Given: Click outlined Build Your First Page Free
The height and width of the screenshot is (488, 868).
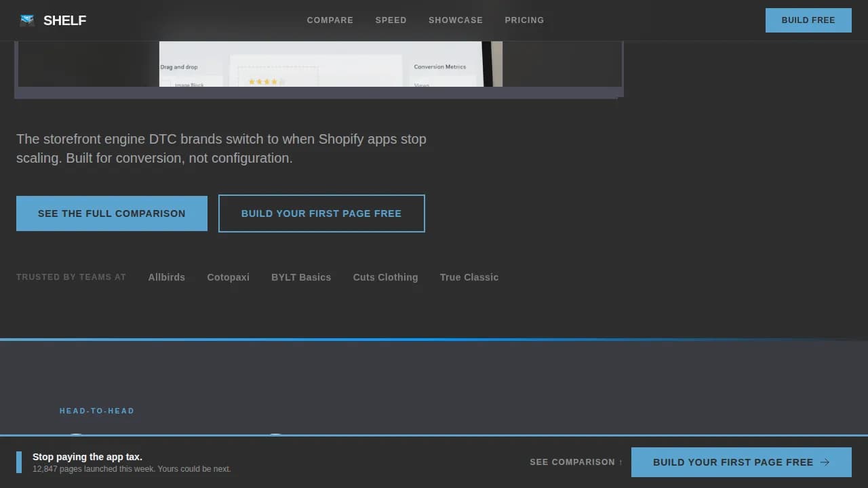Looking at the screenshot, I should pyautogui.click(x=321, y=213).
